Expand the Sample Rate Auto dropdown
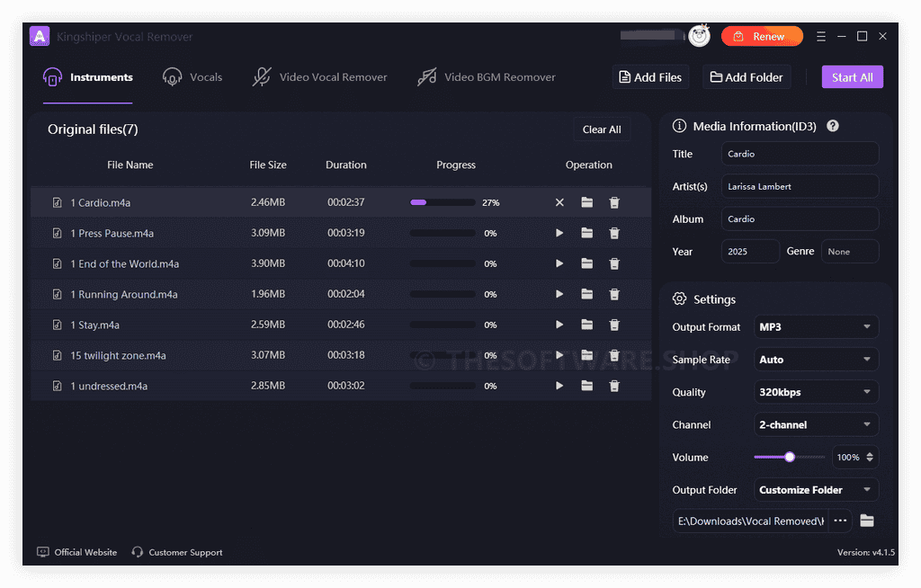 pos(816,360)
